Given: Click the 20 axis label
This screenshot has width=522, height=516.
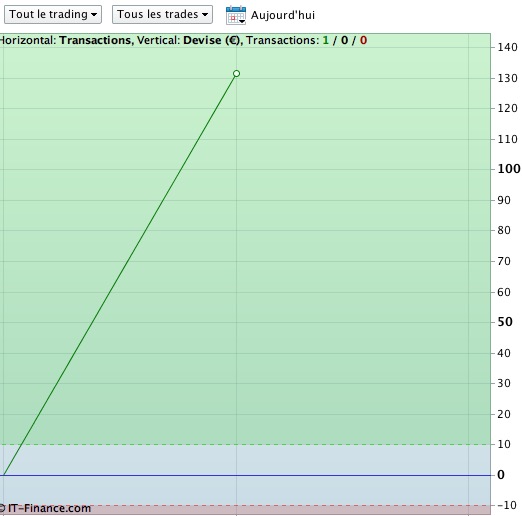Looking at the screenshot, I should [x=504, y=414].
